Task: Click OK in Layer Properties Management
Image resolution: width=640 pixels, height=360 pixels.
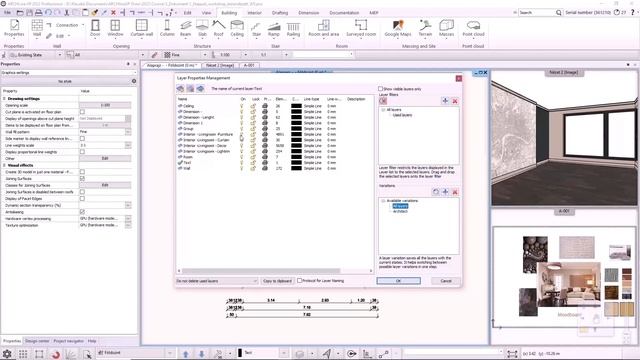Action: (398, 281)
